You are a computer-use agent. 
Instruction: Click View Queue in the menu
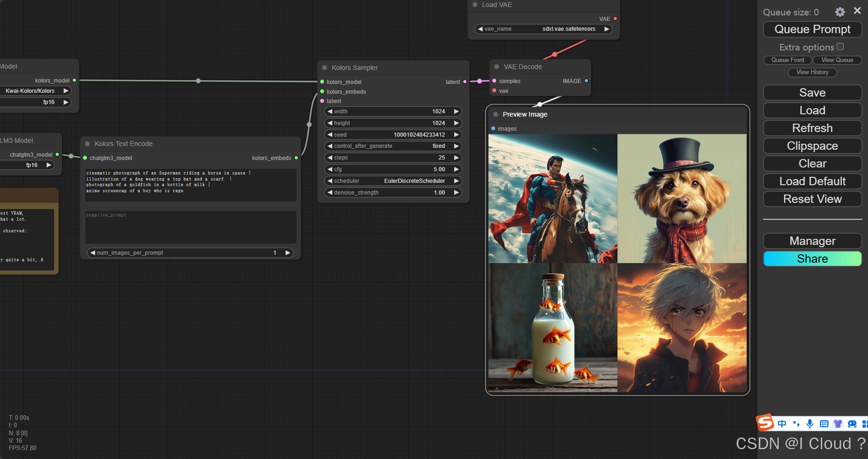[x=837, y=60]
